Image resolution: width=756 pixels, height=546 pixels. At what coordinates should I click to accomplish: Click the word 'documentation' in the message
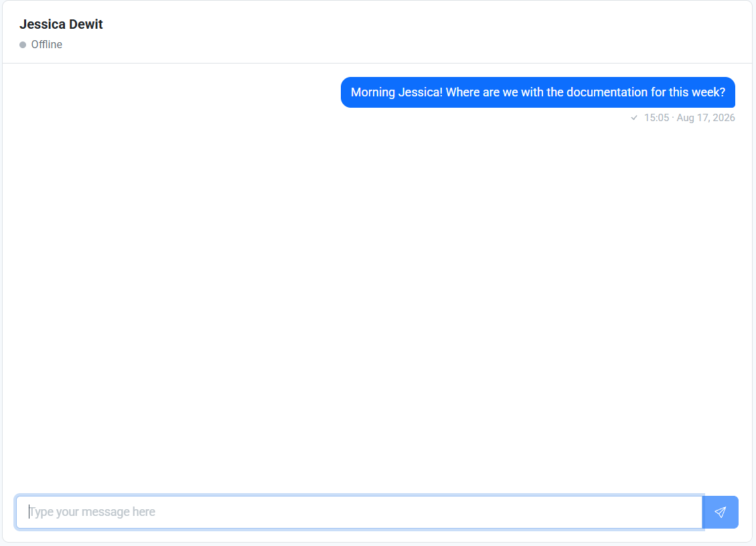pyautogui.click(x=607, y=92)
